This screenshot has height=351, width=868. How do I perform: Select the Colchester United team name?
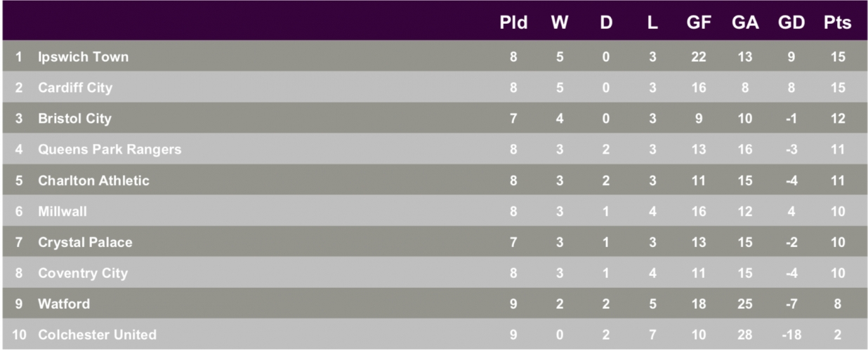98,335
